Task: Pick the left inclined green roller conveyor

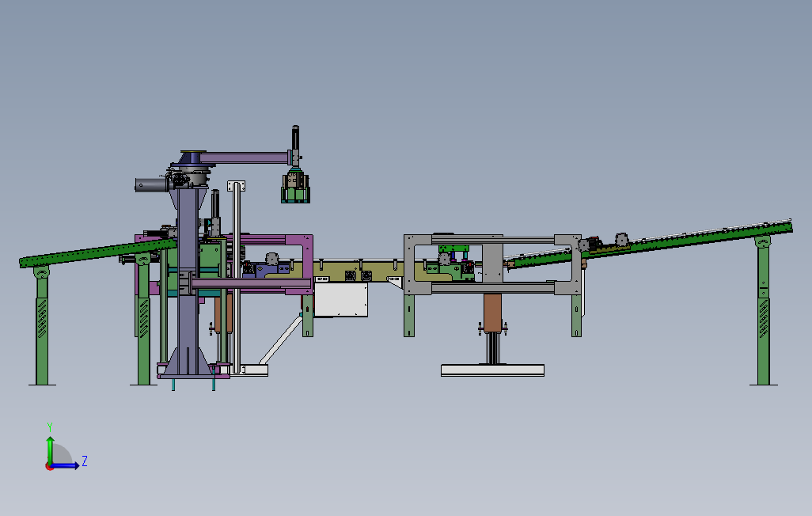Action: click(x=97, y=252)
